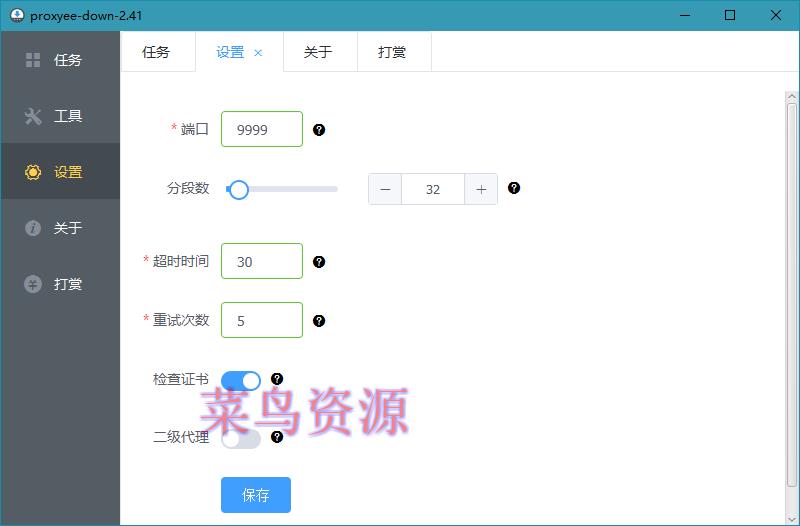
Task: Switch to the 任务 tab
Action: tap(158, 52)
